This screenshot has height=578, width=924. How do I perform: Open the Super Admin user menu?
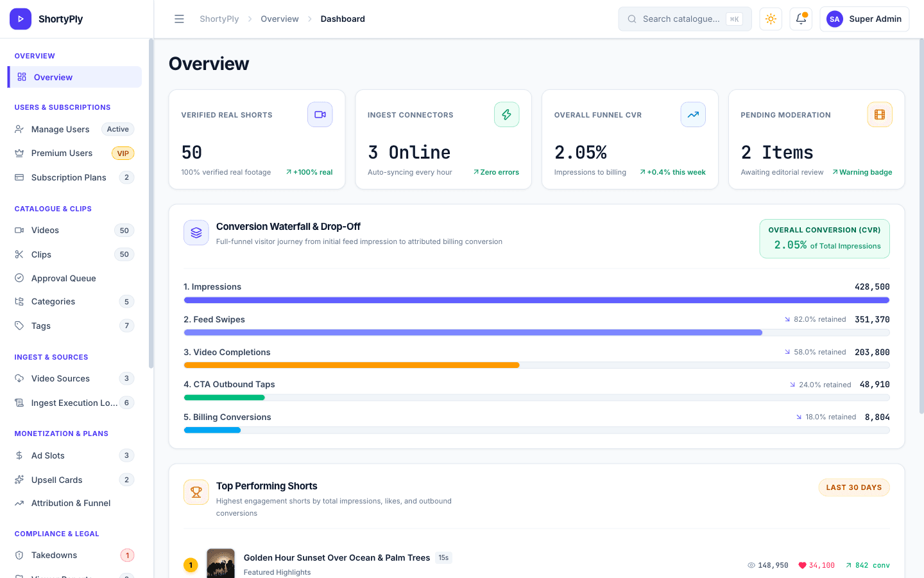click(864, 19)
